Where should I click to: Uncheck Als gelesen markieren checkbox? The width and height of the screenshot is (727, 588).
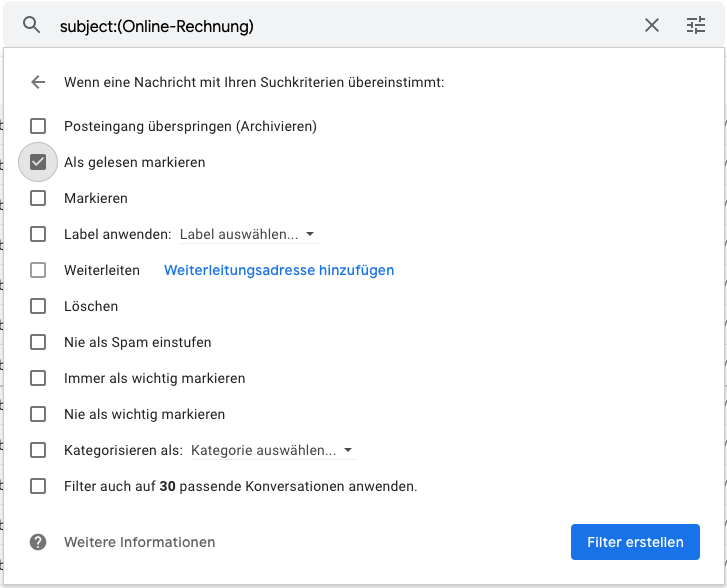[38, 162]
